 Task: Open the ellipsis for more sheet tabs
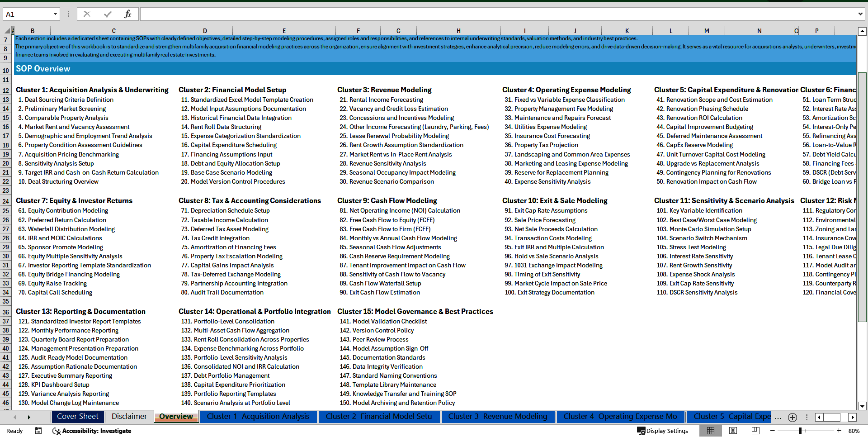pos(778,417)
